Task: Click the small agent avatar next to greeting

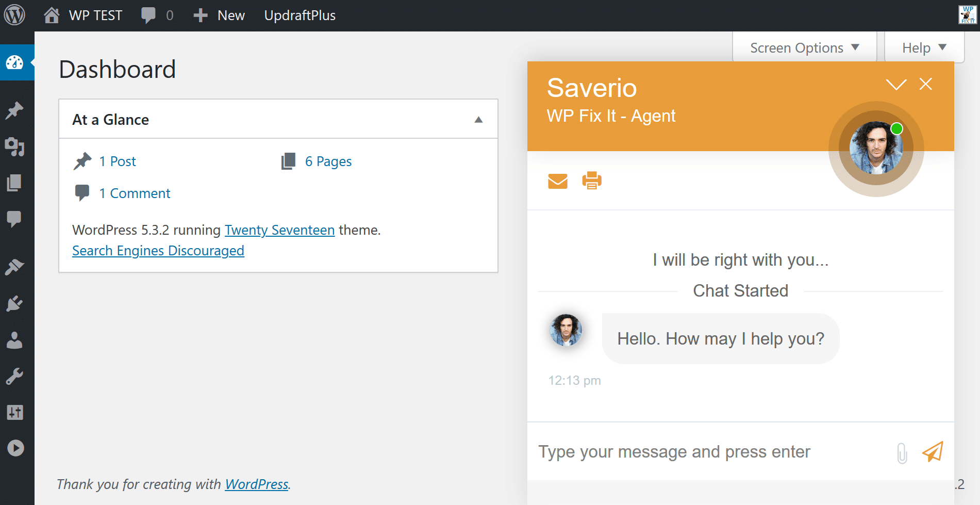Action: point(566,330)
